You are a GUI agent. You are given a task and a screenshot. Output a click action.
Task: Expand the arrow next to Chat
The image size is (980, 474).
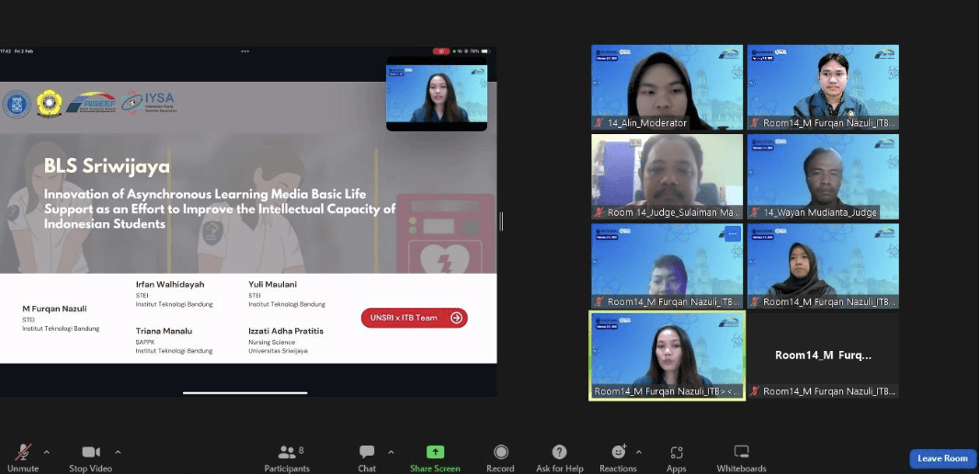point(391,451)
